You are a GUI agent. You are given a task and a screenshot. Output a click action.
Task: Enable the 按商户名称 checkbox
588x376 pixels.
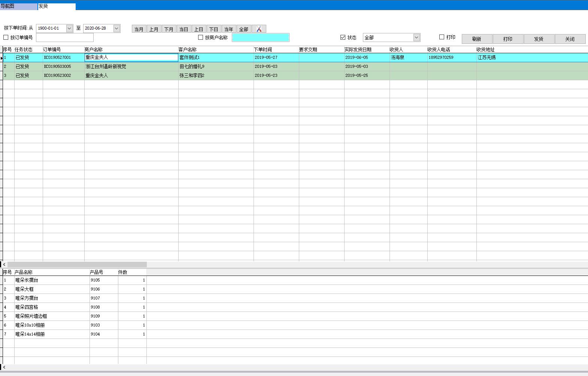200,37
